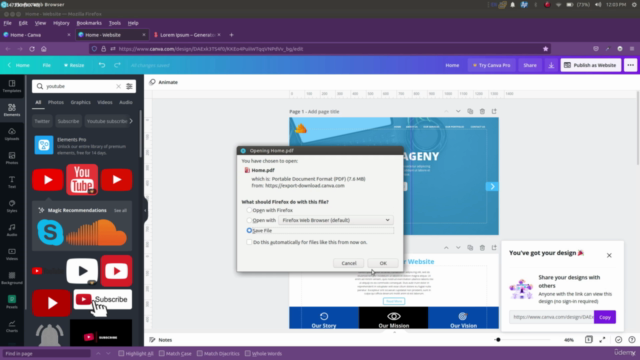Open the Photos sidebar panel
This screenshot has height=360, width=640.
coord(12,158)
